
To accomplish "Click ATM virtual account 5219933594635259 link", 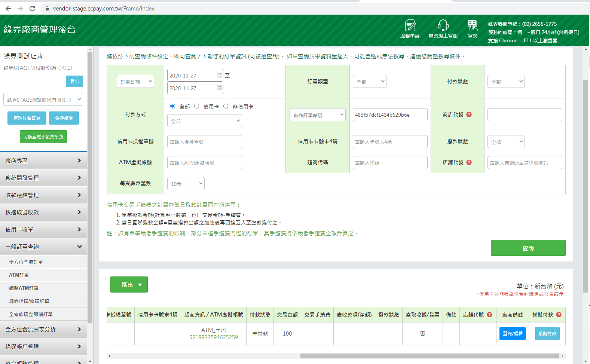I will (x=213, y=337).
